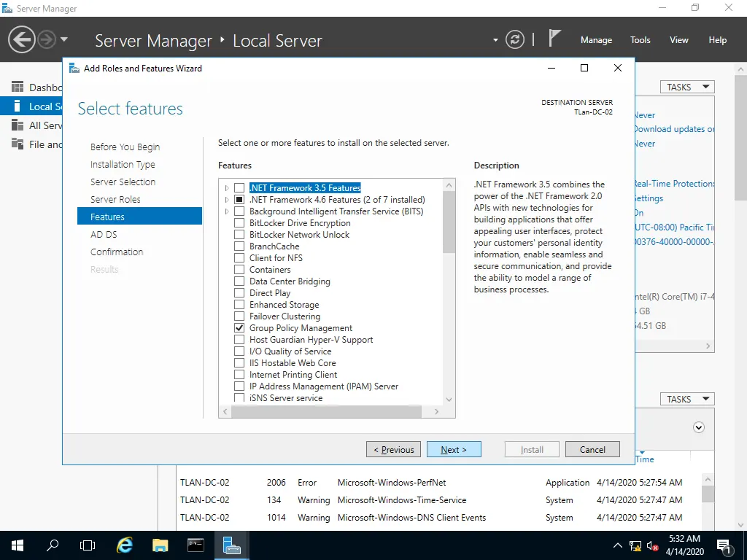Go to the Server Roles step
The width and height of the screenshot is (747, 560).
[115, 200]
